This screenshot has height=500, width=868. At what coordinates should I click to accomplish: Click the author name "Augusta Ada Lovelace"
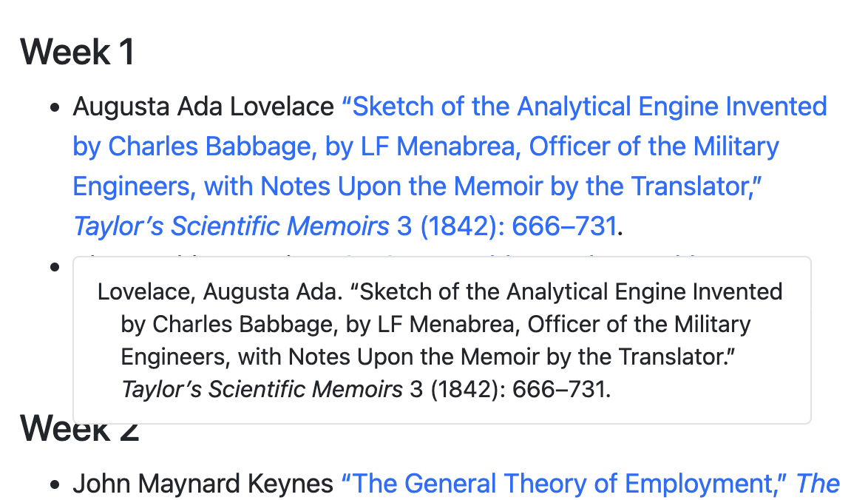[202, 106]
